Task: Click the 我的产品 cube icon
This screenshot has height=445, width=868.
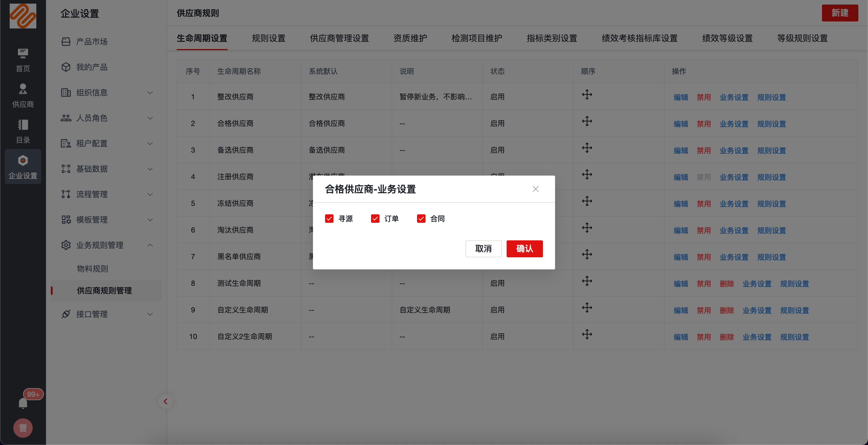Action: (66, 67)
